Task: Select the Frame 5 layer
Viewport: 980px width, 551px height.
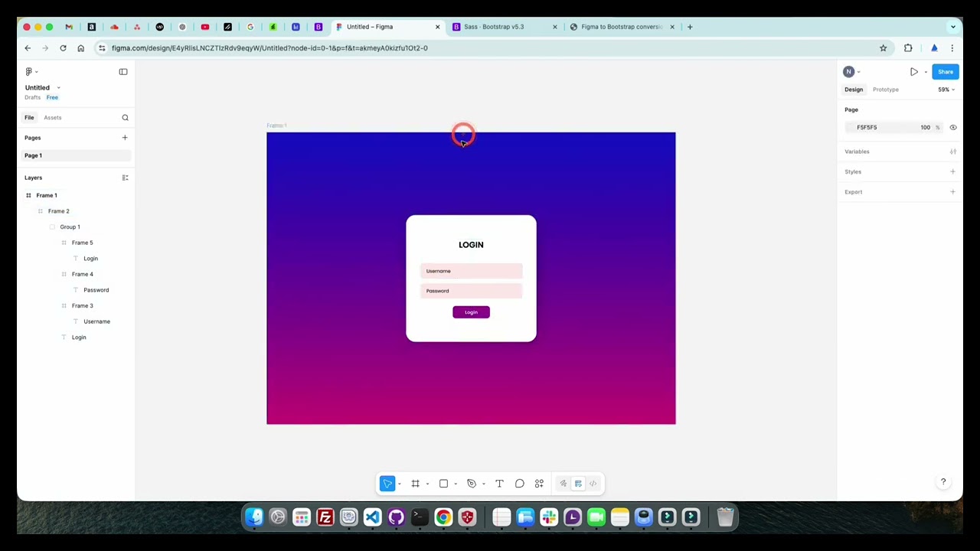Action: click(x=82, y=243)
